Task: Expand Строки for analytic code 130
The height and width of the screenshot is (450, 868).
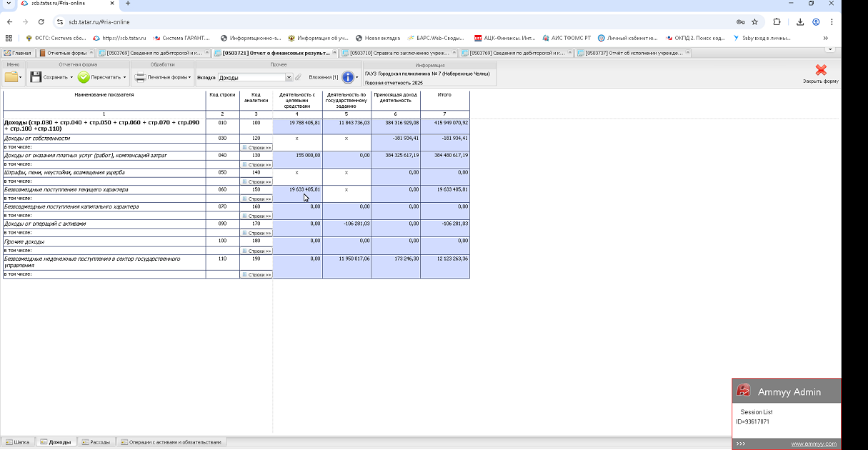Action: [256, 164]
